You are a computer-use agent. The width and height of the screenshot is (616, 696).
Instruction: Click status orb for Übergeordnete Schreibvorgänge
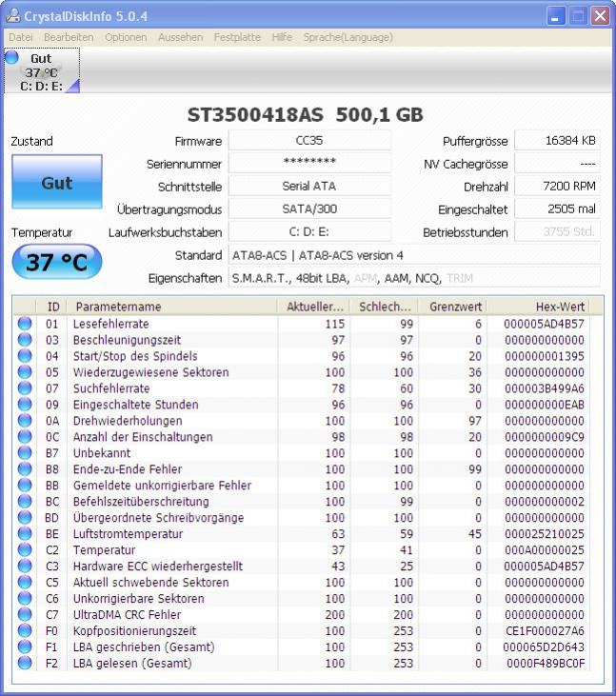25,518
